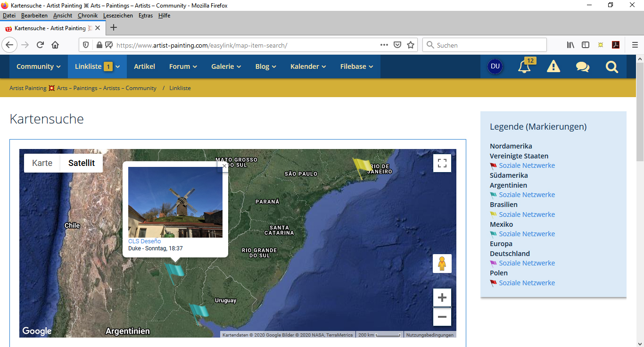The height and width of the screenshot is (347, 644).
Task: Toggle the map fullscreen view
Action: click(442, 163)
